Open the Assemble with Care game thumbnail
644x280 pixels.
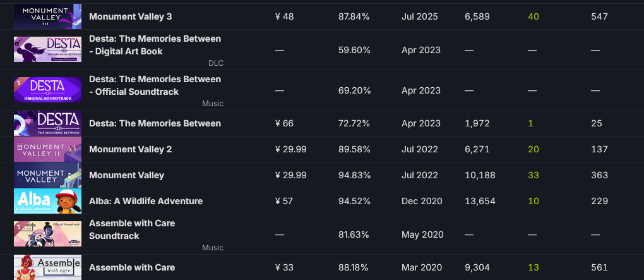[47, 267]
